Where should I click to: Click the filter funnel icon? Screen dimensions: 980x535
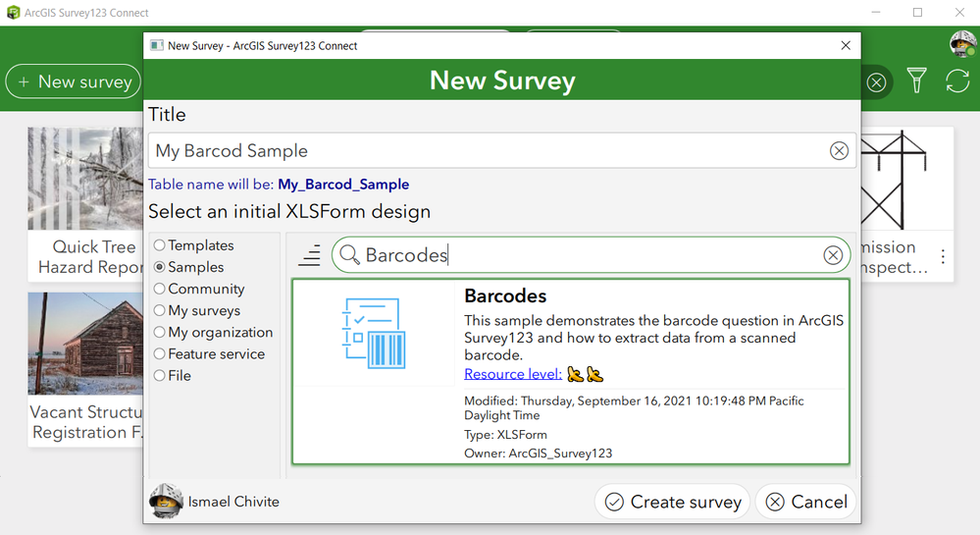click(917, 81)
